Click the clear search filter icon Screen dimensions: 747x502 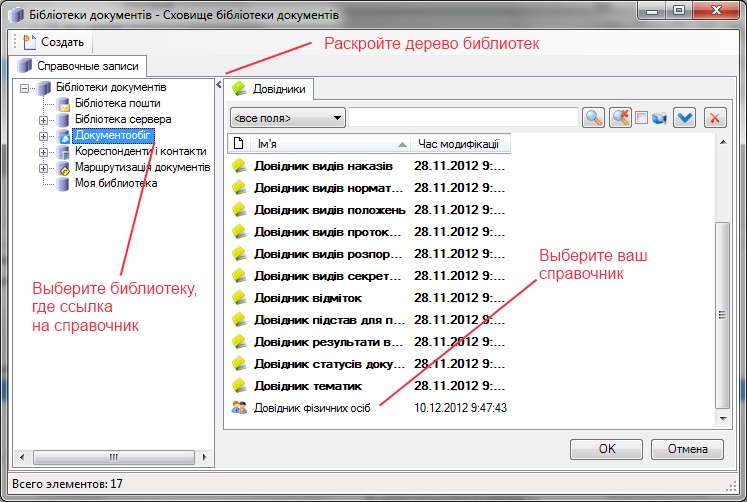pos(620,118)
